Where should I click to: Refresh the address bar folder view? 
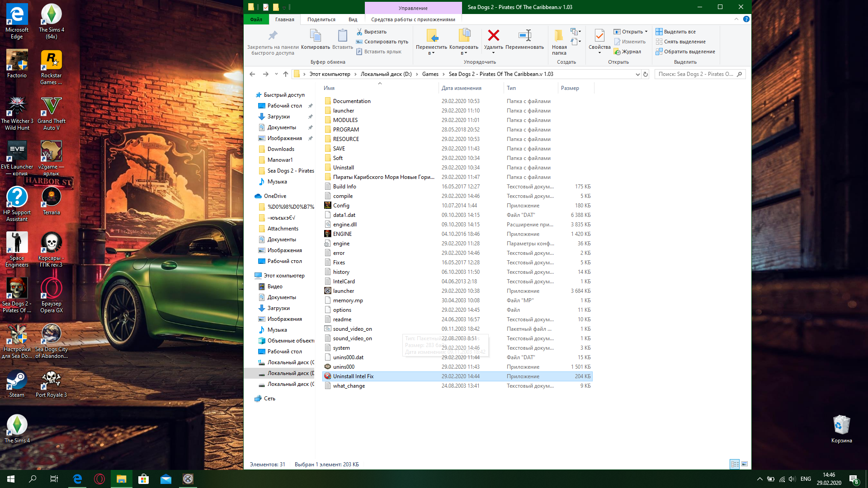click(x=646, y=74)
